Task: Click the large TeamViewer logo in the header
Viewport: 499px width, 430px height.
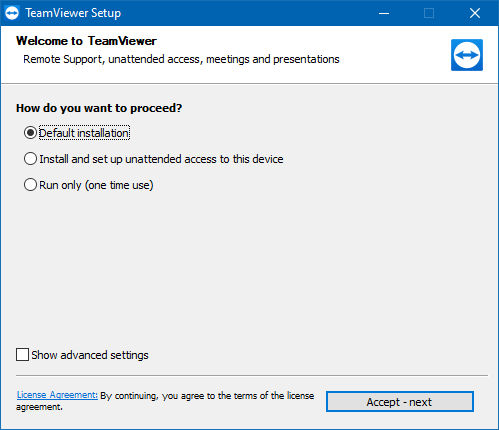Action: tap(467, 55)
